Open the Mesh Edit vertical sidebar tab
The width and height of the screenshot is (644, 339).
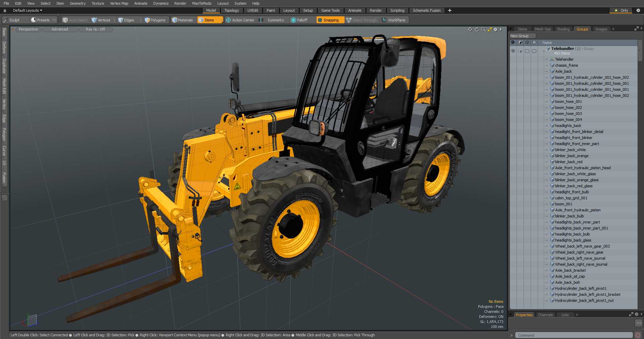(x=4, y=86)
